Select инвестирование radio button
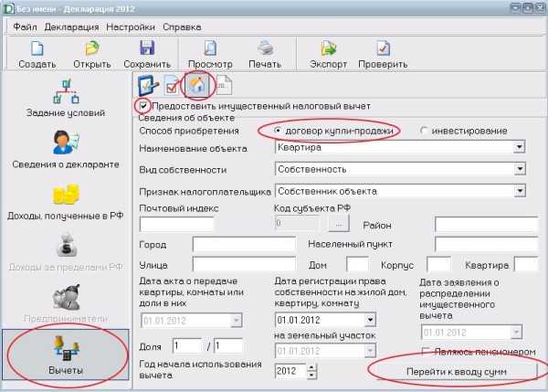The height and width of the screenshot is (392, 548). pos(424,131)
